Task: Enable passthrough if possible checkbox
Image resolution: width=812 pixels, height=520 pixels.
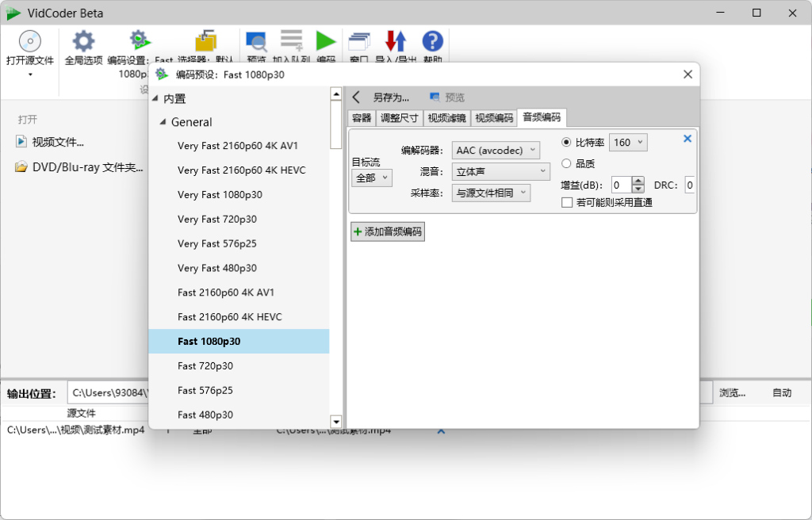Action: (x=567, y=203)
